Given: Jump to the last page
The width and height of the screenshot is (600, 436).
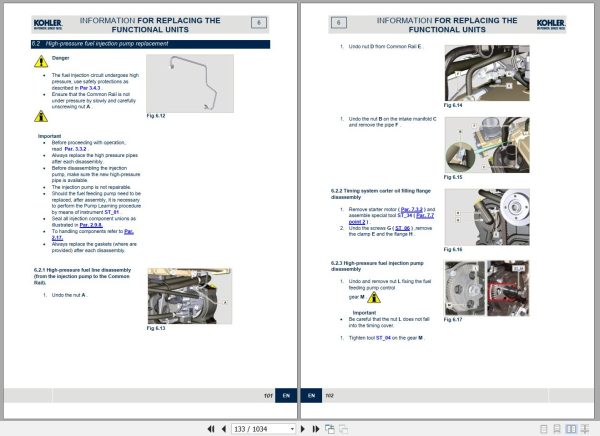Looking at the screenshot, I should point(316,429).
